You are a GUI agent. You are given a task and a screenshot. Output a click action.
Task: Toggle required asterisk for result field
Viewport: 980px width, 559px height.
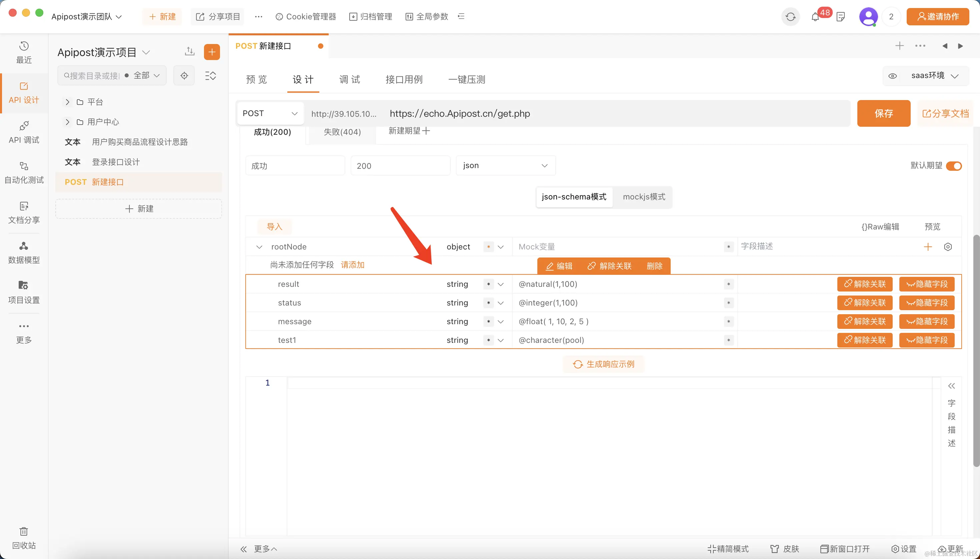pos(488,284)
